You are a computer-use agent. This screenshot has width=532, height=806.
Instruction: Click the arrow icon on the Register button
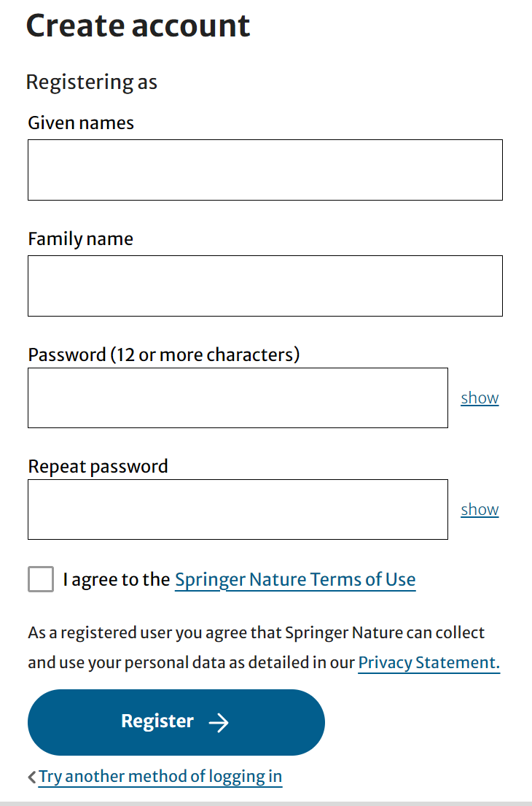coord(219,722)
